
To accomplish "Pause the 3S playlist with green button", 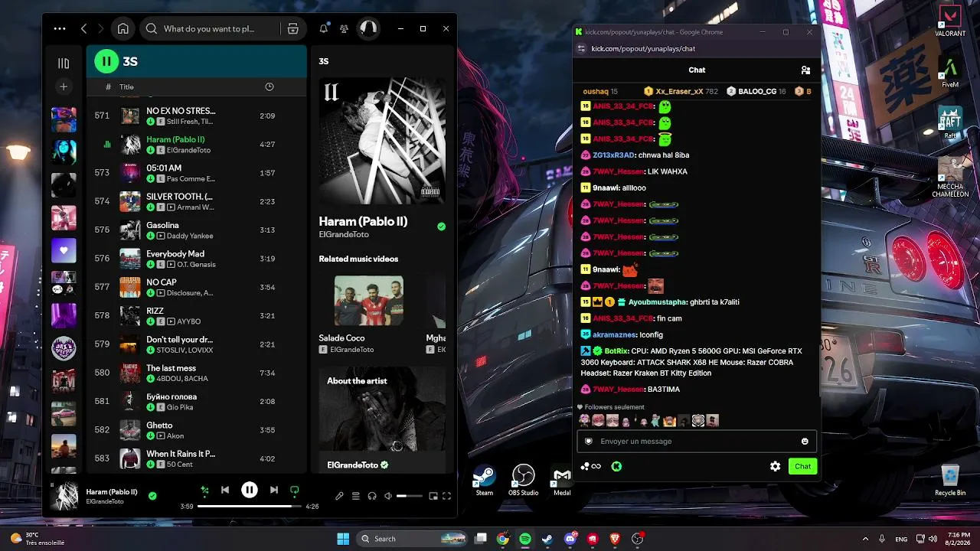I will coord(106,61).
